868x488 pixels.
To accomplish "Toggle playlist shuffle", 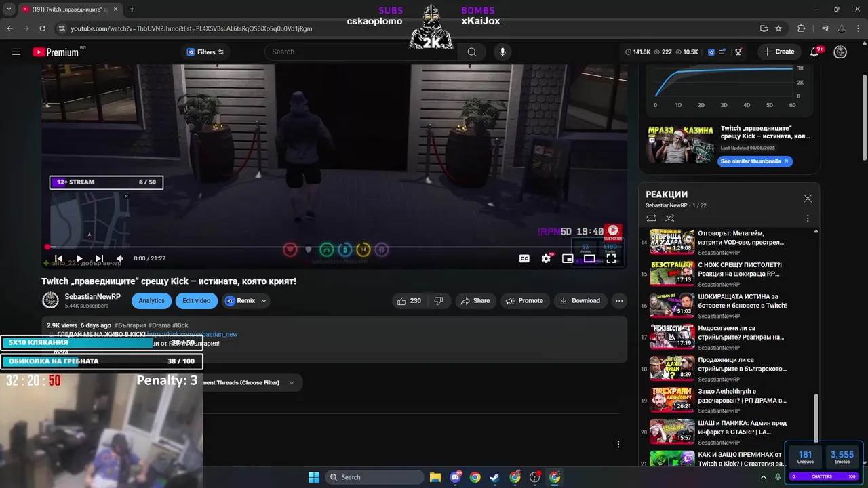I will click(669, 218).
